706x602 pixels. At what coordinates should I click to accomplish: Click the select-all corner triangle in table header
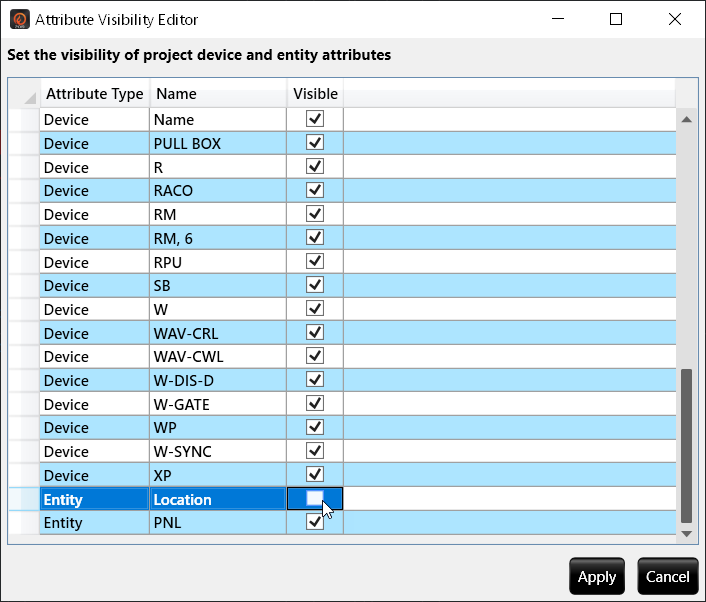click(30, 97)
